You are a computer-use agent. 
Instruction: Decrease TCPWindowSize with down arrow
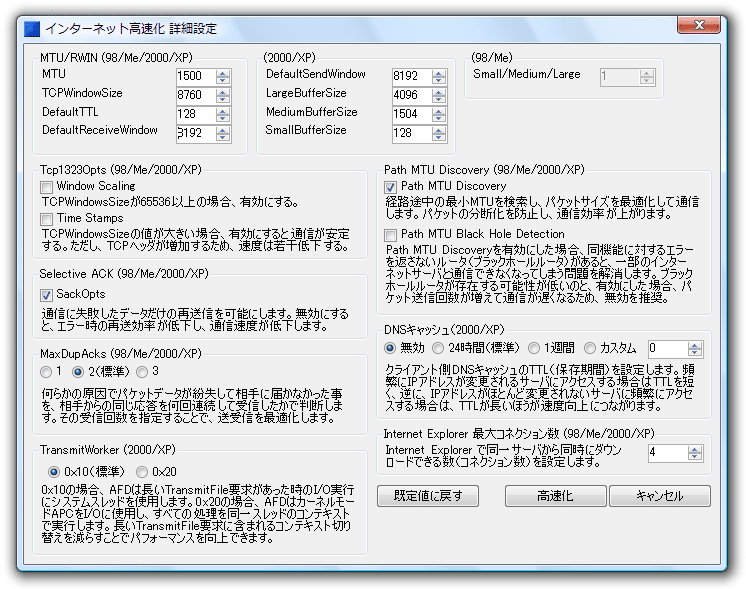click(x=223, y=99)
